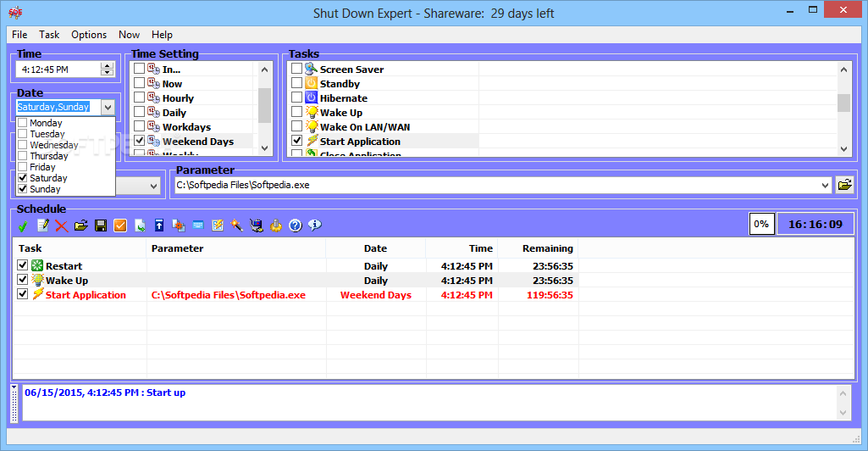Click the lightning note toolbar icon

point(218,225)
